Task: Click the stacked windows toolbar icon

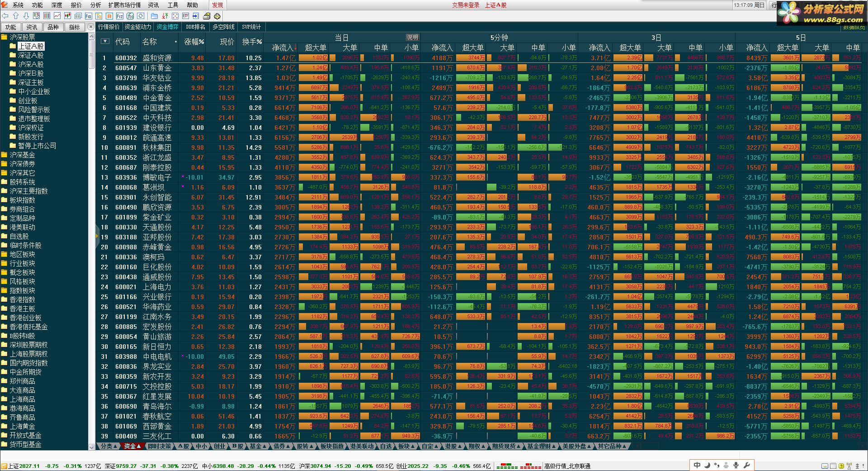Action: (x=78, y=16)
